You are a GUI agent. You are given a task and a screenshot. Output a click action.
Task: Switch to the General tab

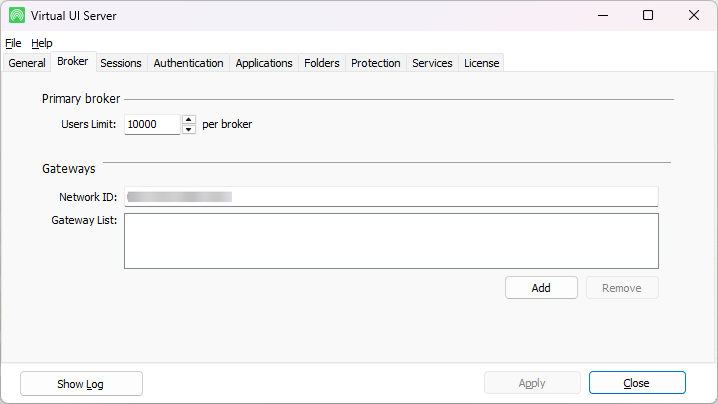tap(27, 63)
